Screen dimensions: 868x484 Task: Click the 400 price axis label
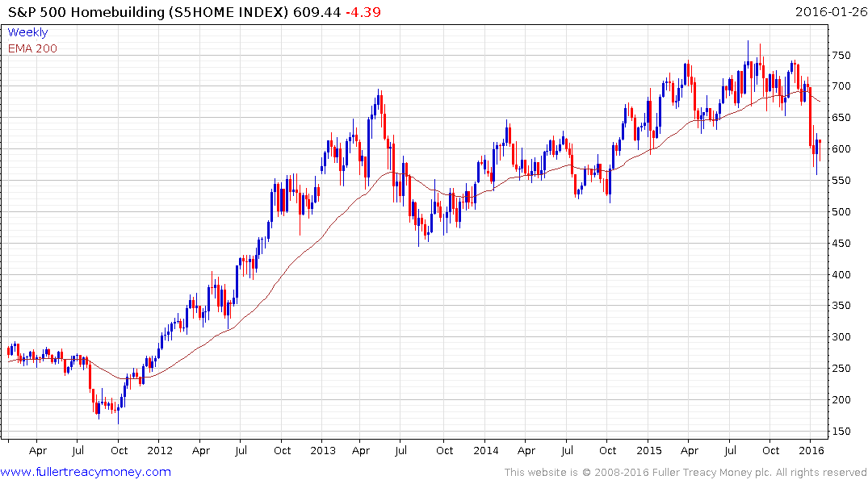tap(841, 274)
